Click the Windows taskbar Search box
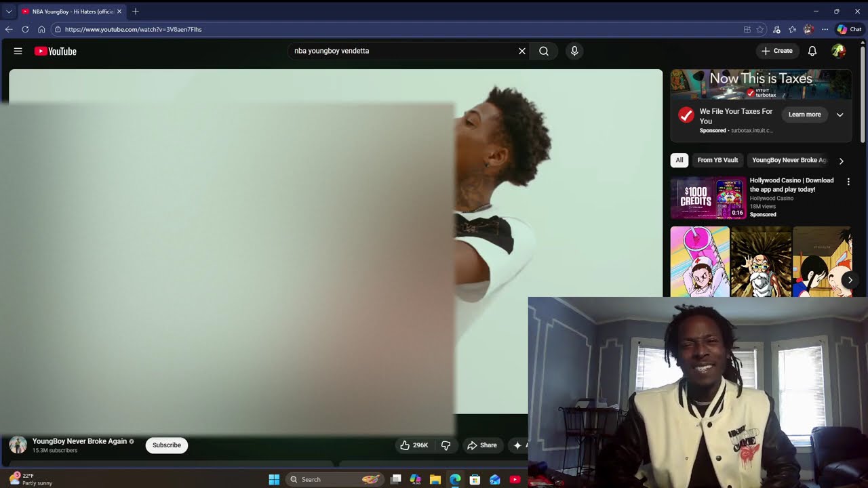Screen dimensions: 868x488 (x=334, y=479)
